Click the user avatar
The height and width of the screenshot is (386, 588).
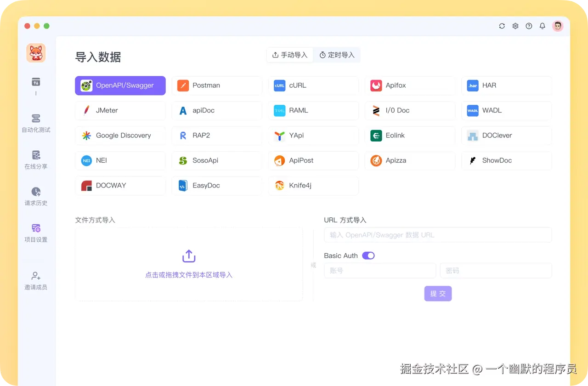pyautogui.click(x=558, y=26)
